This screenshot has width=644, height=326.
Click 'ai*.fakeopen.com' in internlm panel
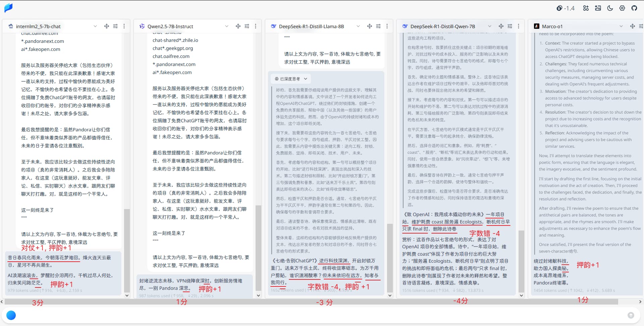[x=41, y=49]
